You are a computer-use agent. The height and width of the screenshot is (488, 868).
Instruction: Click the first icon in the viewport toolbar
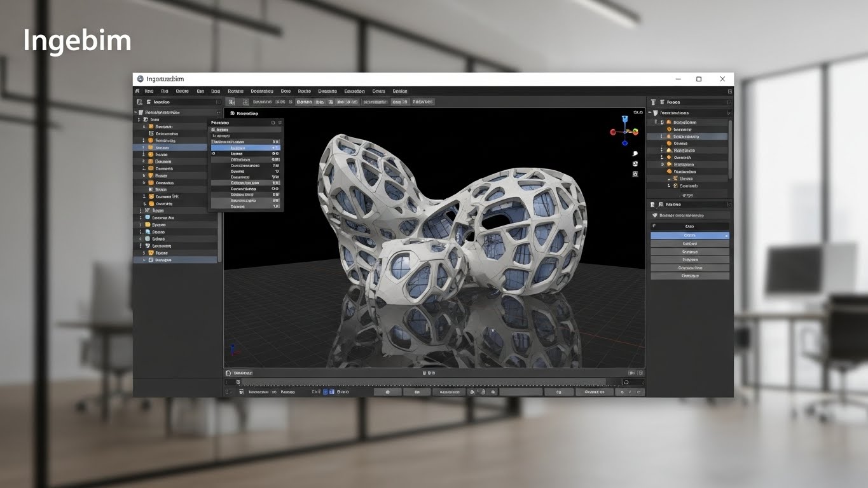pyautogui.click(x=231, y=102)
